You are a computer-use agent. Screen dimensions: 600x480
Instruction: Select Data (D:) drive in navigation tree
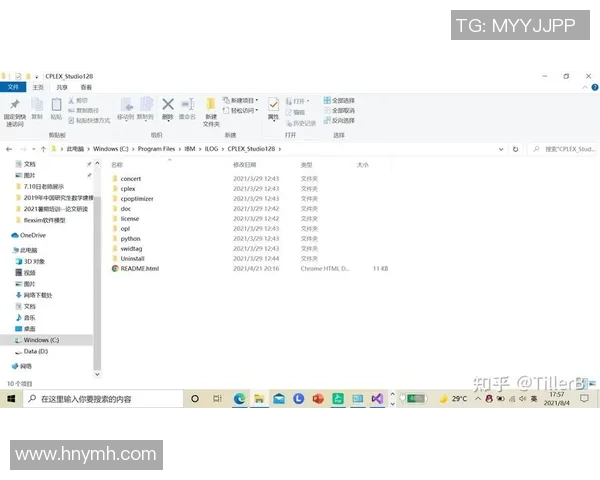click(36, 351)
